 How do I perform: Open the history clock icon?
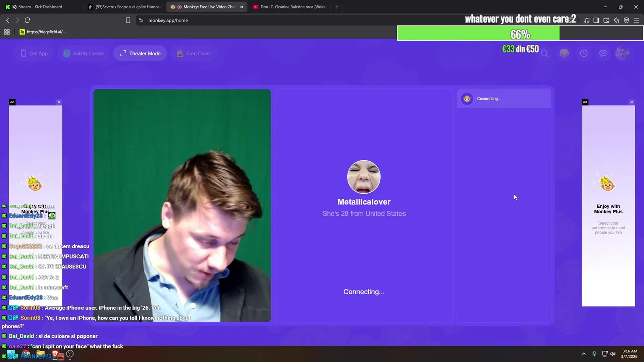[584, 53]
